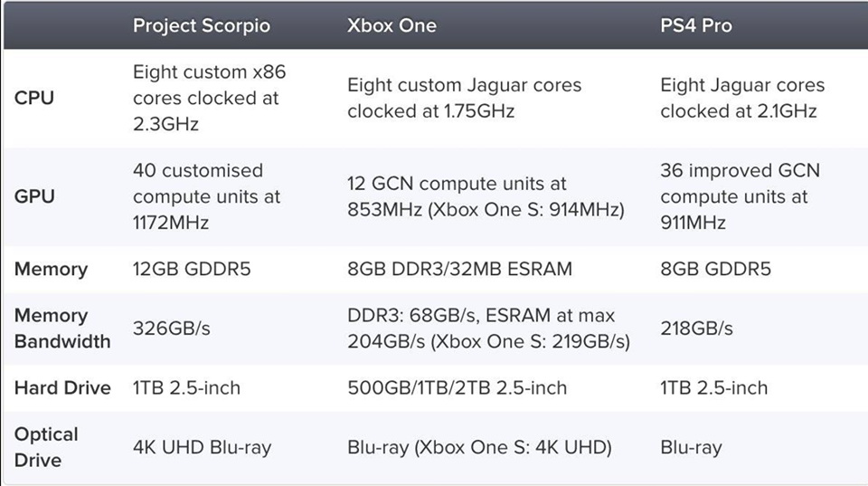Click the 36 improved GCN compute units cell

tap(740, 196)
